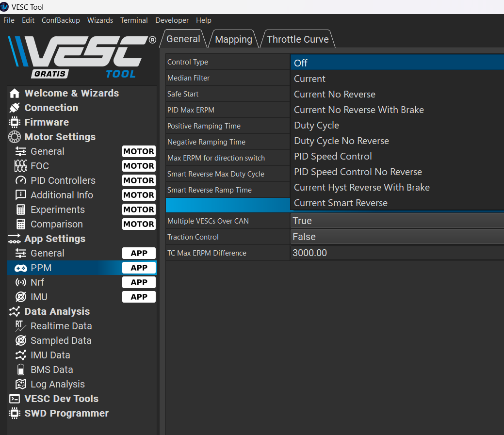Open Traction Control False dropdown

coord(397,237)
